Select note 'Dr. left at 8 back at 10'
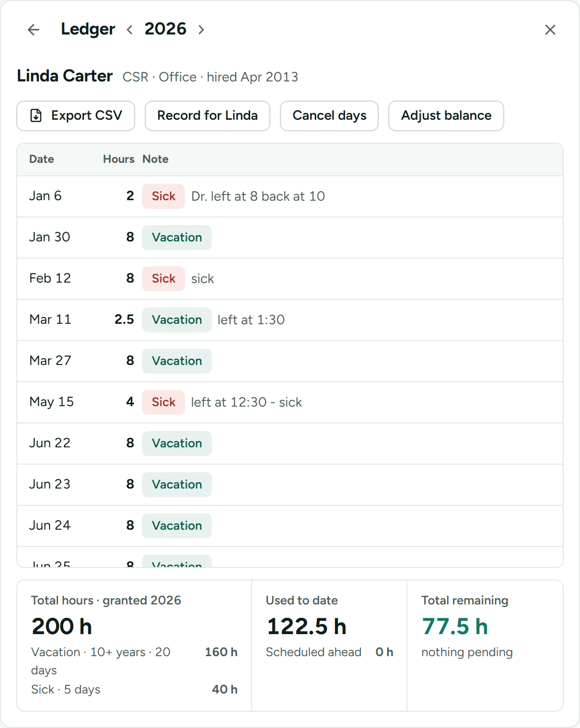580x728 pixels. [x=258, y=196]
